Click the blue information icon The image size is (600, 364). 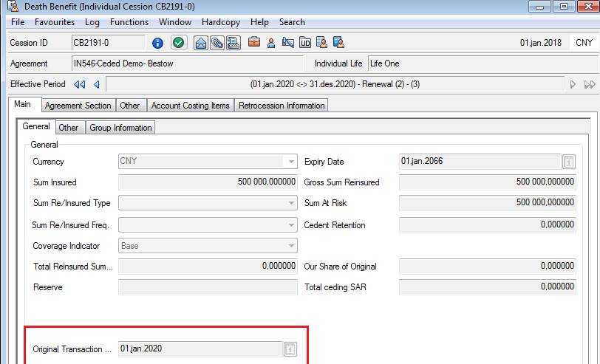pyautogui.click(x=157, y=43)
